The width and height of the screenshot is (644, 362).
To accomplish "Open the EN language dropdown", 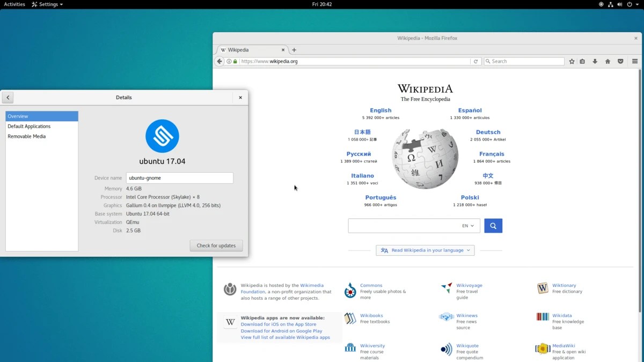I will pyautogui.click(x=467, y=225).
